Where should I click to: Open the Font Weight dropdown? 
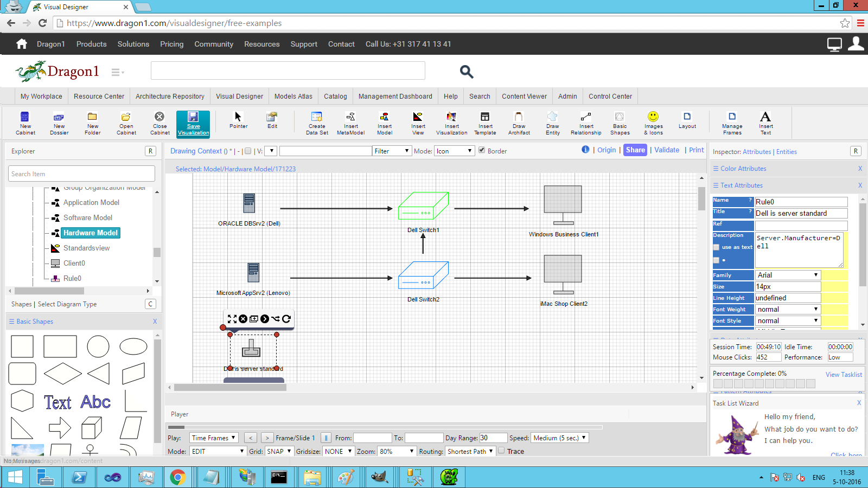click(x=788, y=309)
